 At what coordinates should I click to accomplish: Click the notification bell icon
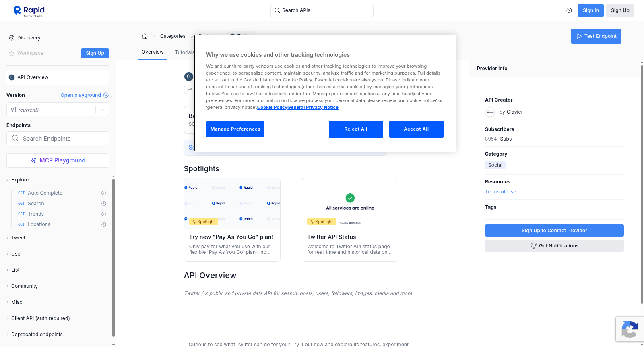point(534,246)
